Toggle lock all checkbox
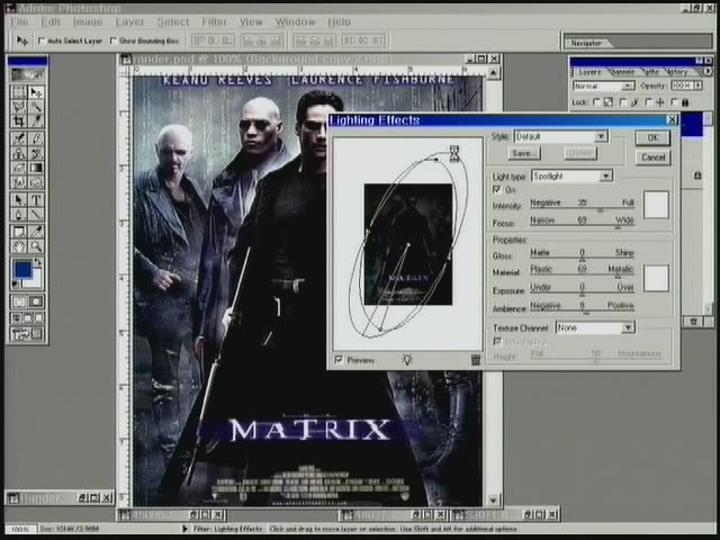 674,102
